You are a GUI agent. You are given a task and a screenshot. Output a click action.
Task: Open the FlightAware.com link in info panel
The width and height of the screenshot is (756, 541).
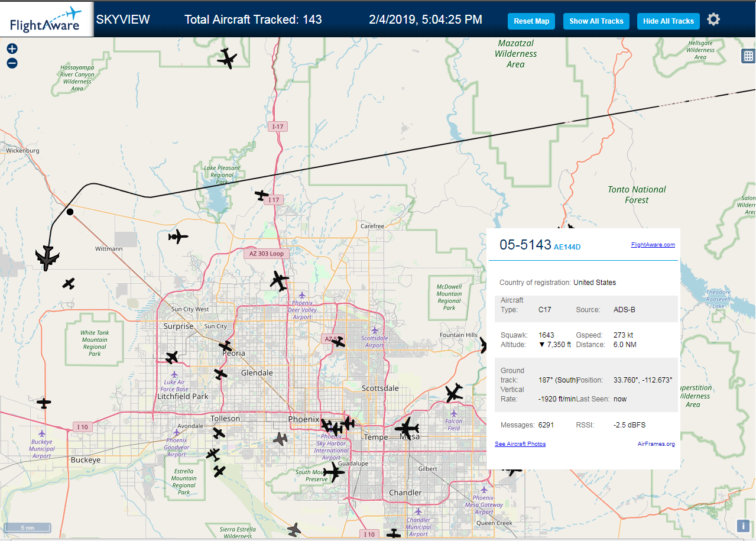653,245
